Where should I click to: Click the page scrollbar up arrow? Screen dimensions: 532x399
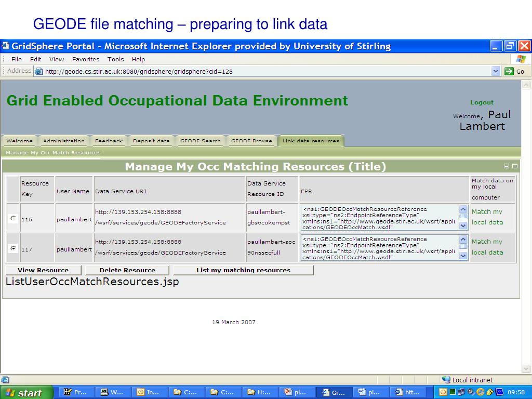tap(526, 85)
